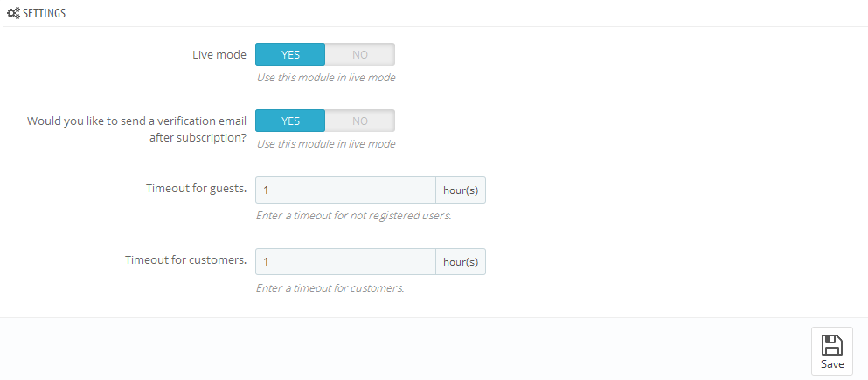Click the Settings gears icon in header
Viewport: 868px width, 380px height.
coord(13,14)
